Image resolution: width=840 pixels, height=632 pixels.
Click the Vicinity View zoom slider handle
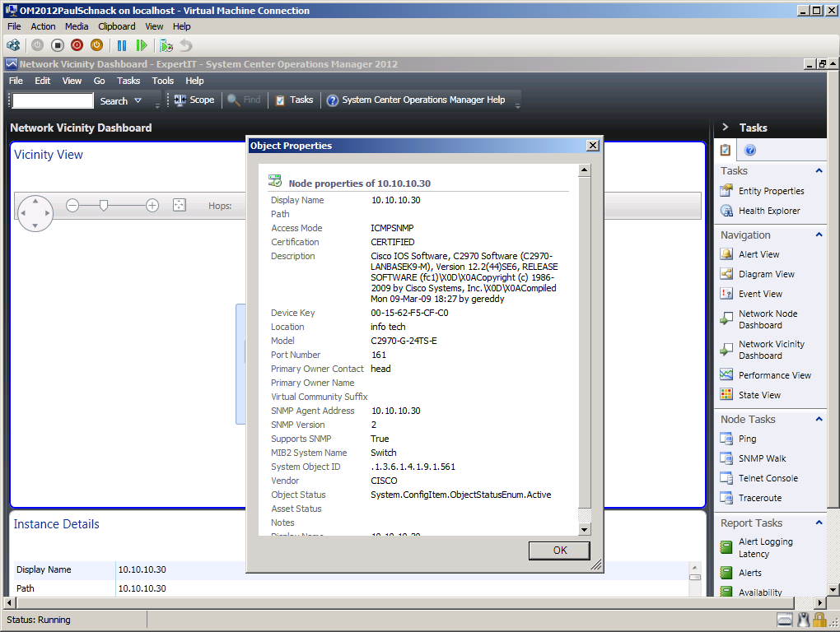(104, 206)
